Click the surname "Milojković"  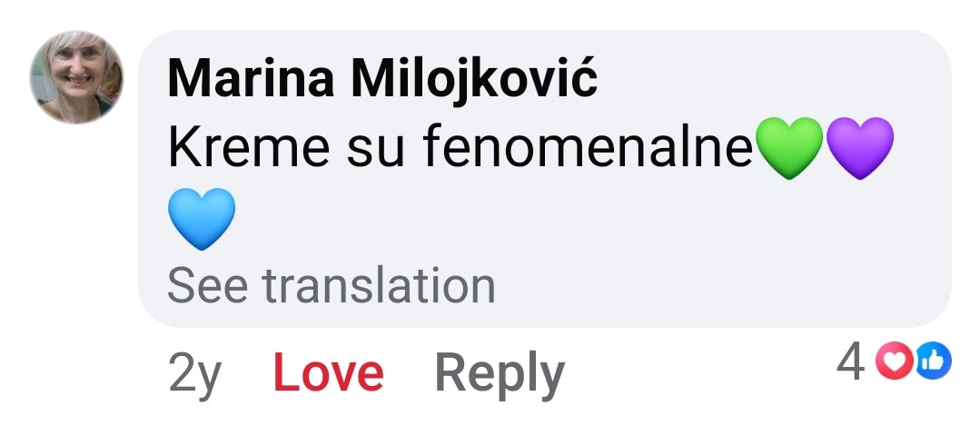tap(474, 80)
